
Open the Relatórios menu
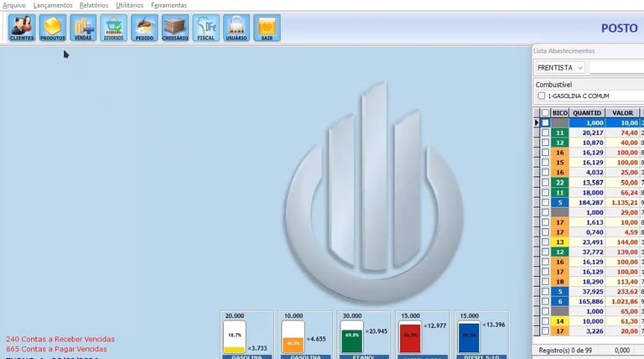(x=94, y=5)
